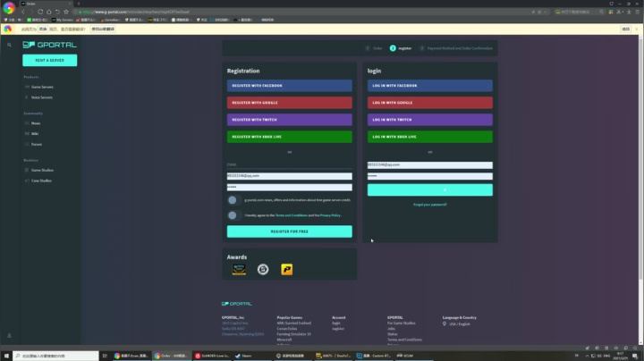This screenshot has height=361, width=644.
Task: Open the Terms and Conditions link
Action: click(x=292, y=215)
